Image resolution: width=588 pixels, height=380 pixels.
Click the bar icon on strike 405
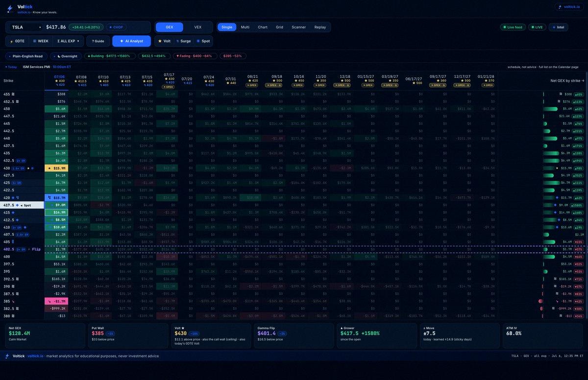[13, 242]
